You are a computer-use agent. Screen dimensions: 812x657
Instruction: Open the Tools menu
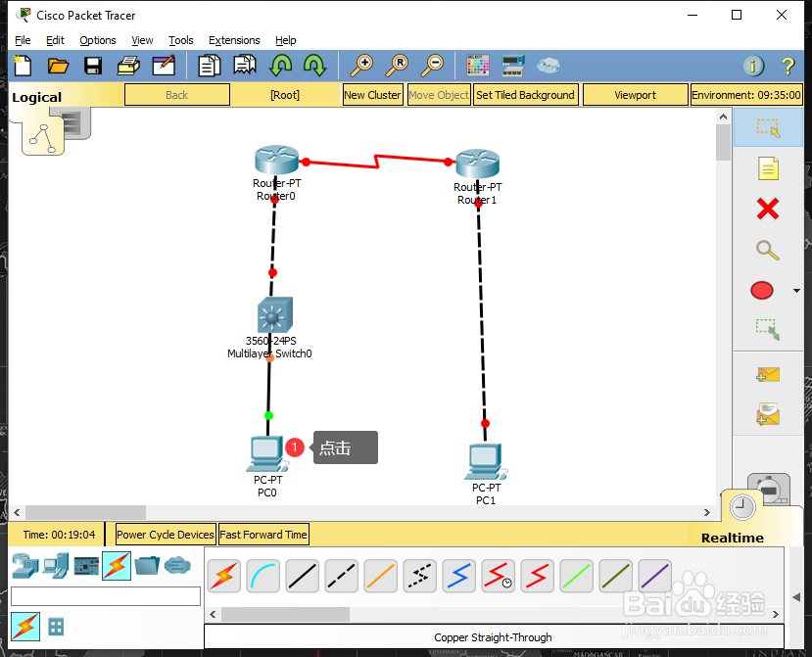coord(181,40)
